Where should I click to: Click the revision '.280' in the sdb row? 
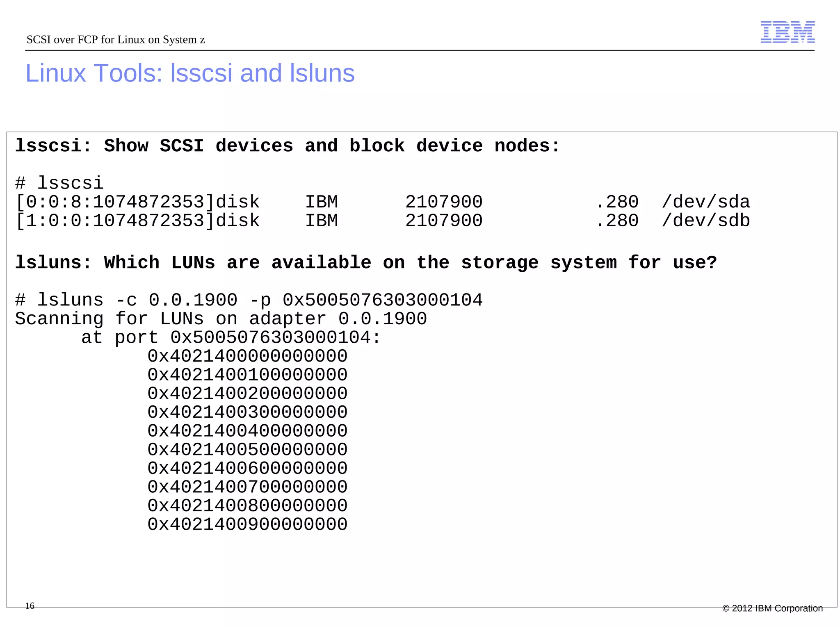[x=617, y=221]
